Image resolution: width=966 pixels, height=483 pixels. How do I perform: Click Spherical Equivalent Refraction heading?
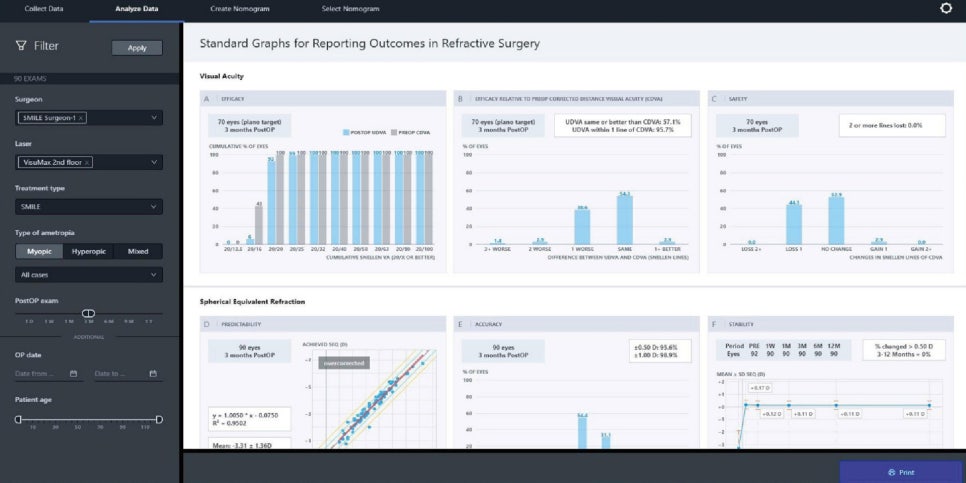coord(253,302)
